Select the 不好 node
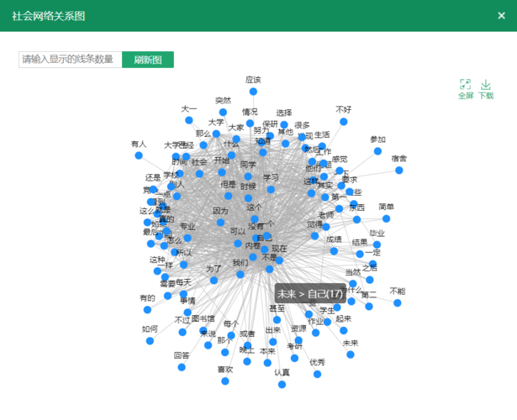 [344, 122]
